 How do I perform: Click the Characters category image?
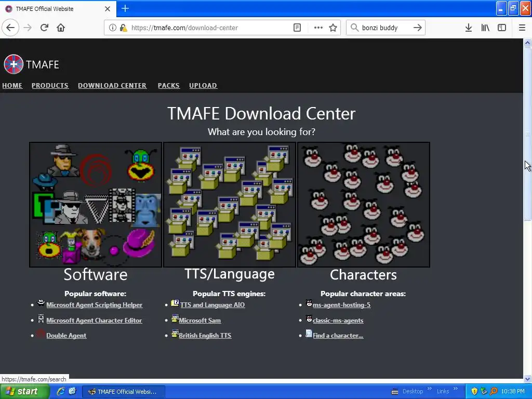click(x=364, y=205)
